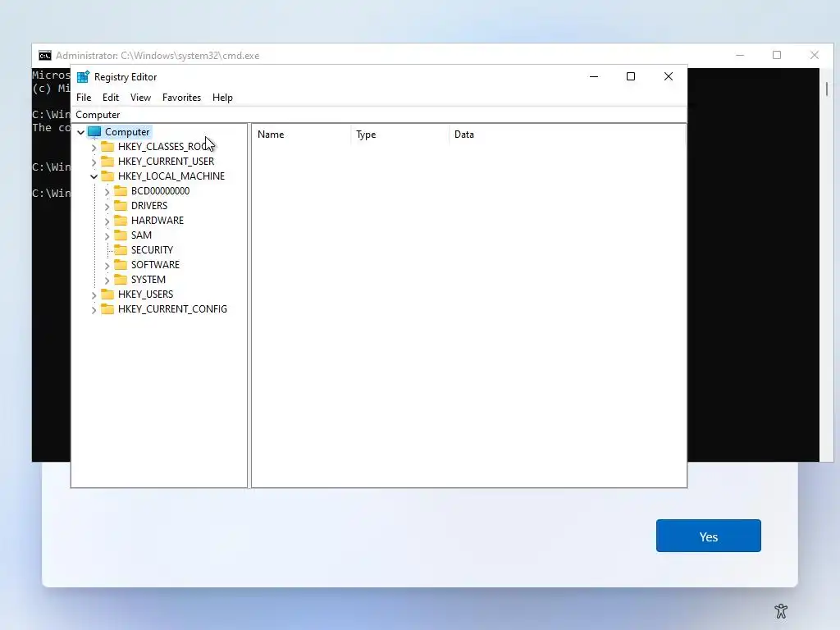The width and height of the screenshot is (840, 630).
Task: Click the Registry Editor address bar
Action: [x=379, y=115]
